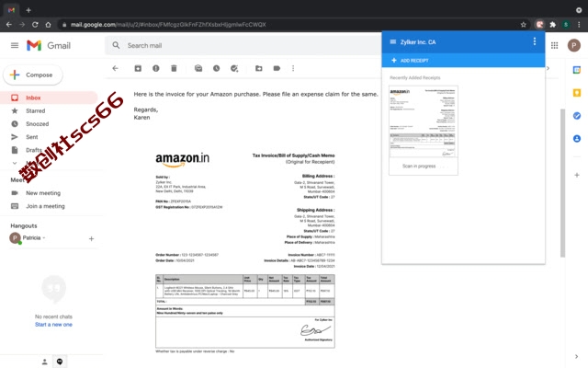Open the scanned Amazon receipt thumbnail
This screenshot has height=368, width=588.
[424, 130]
